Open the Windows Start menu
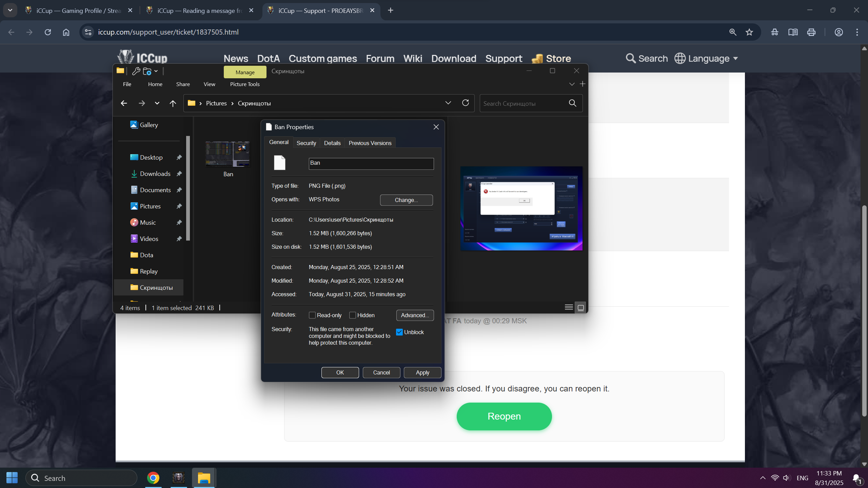The width and height of the screenshot is (868, 488). click(12, 478)
